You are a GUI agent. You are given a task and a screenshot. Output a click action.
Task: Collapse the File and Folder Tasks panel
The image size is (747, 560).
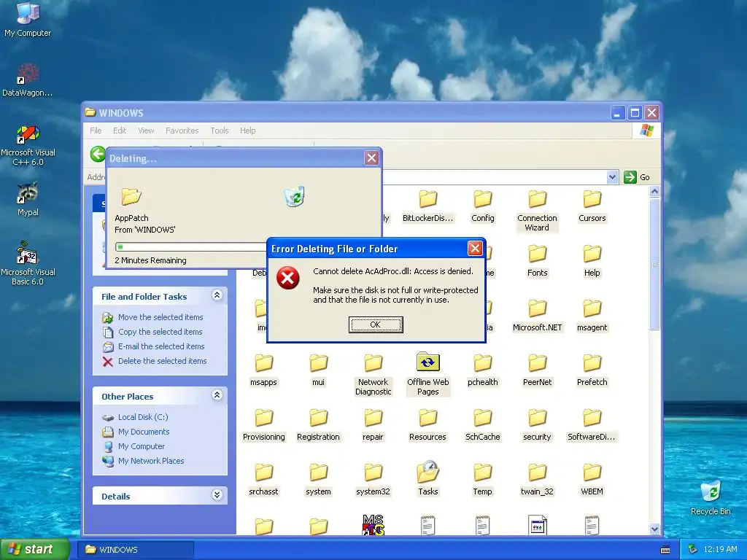click(x=217, y=295)
